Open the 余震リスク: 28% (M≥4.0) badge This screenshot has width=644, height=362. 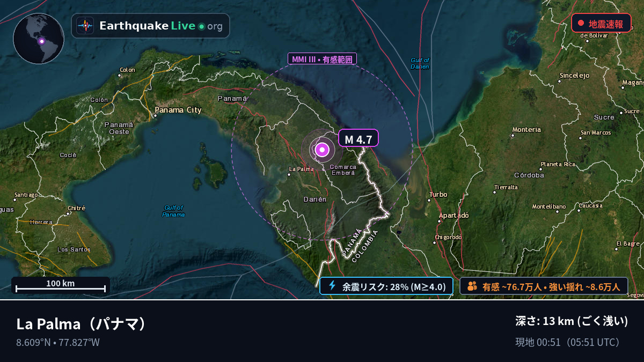click(386, 286)
